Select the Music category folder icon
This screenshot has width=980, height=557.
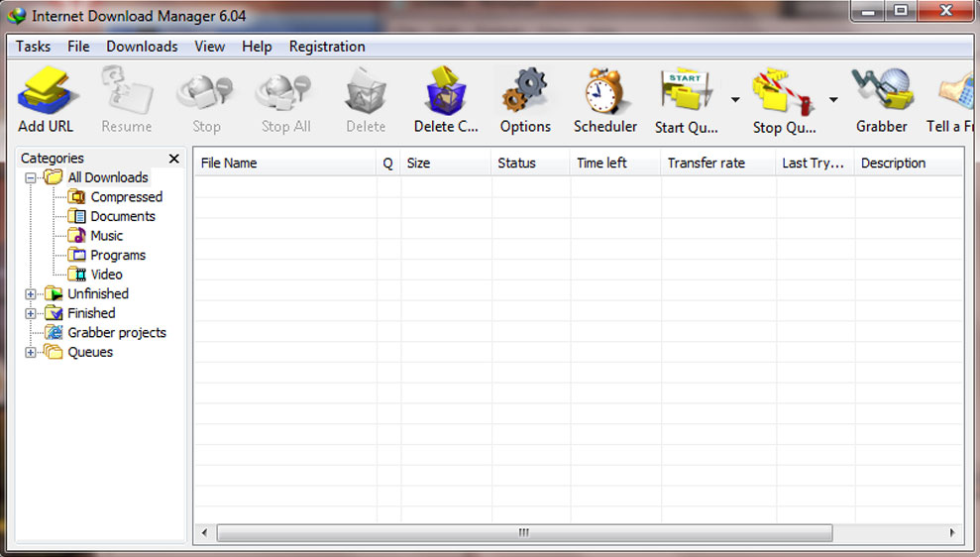click(77, 236)
